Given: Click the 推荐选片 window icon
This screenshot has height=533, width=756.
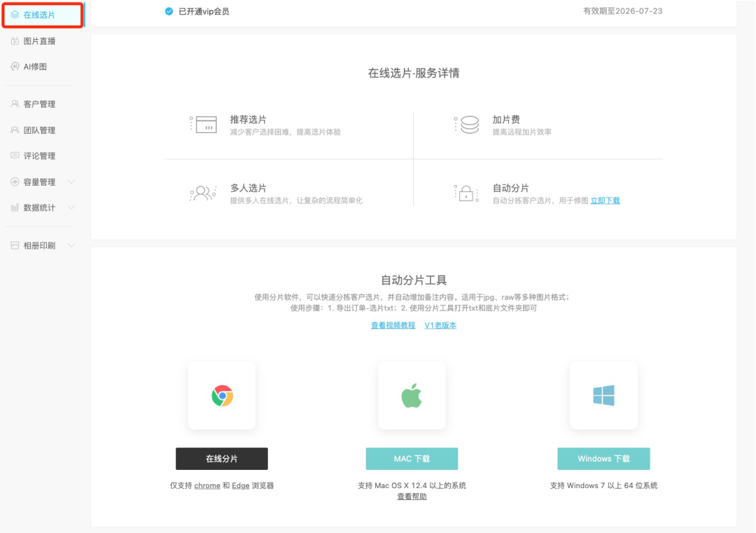Looking at the screenshot, I should [x=204, y=125].
